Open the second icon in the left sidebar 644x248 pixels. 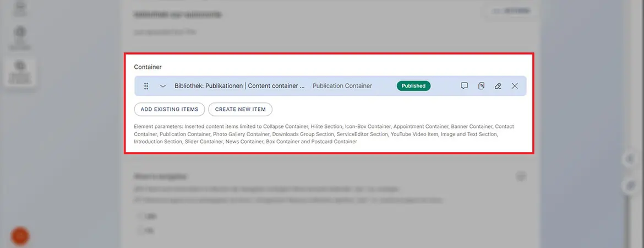[x=20, y=37]
